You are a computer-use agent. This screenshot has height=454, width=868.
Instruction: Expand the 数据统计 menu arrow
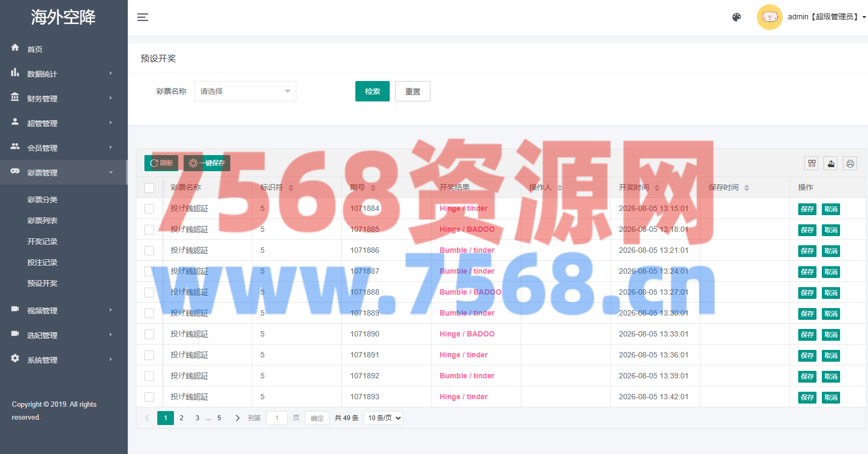click(111, 74)
